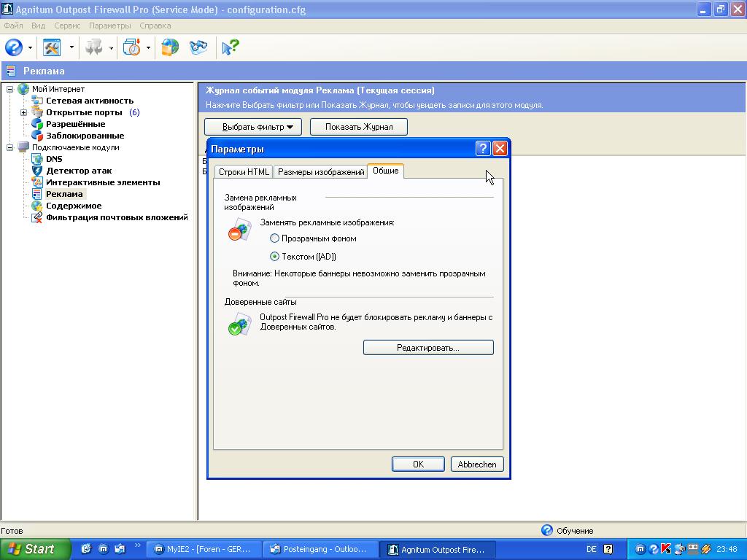The width and height of the screenshot is (747, 560).
Task: Select Содержимое item in tree
Action: click(74, 206)
